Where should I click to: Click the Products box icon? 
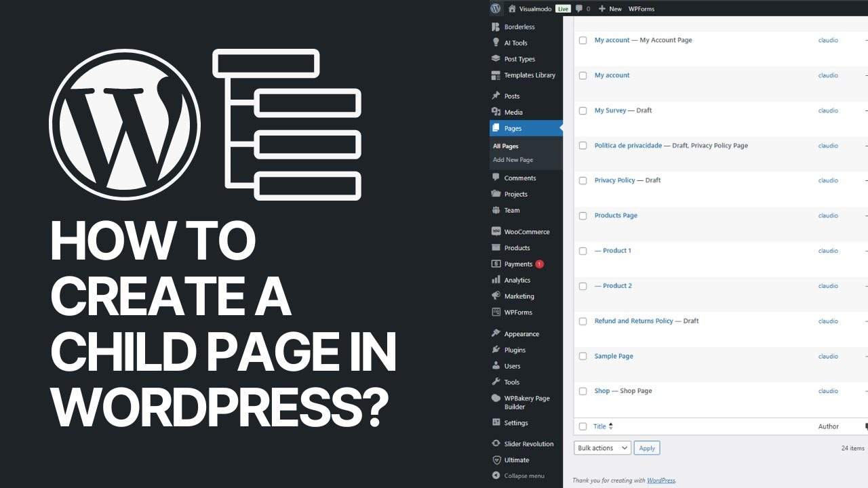[x=496, y=247]
